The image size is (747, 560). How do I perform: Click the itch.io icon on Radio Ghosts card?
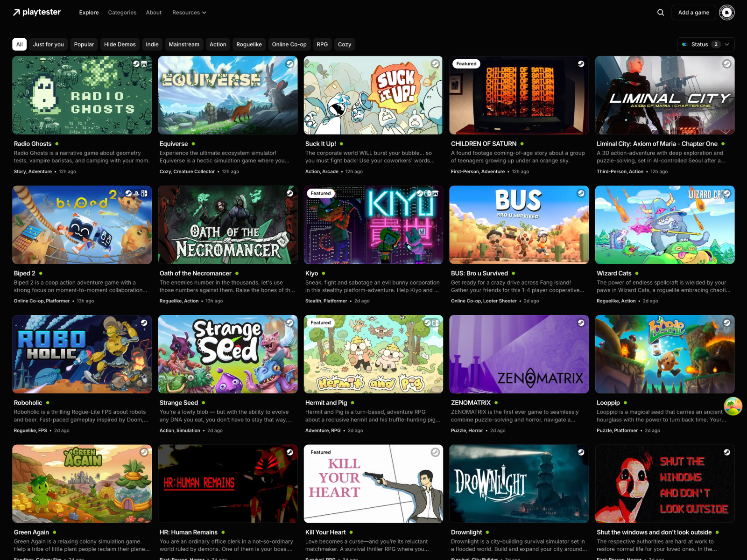point(144,63)
